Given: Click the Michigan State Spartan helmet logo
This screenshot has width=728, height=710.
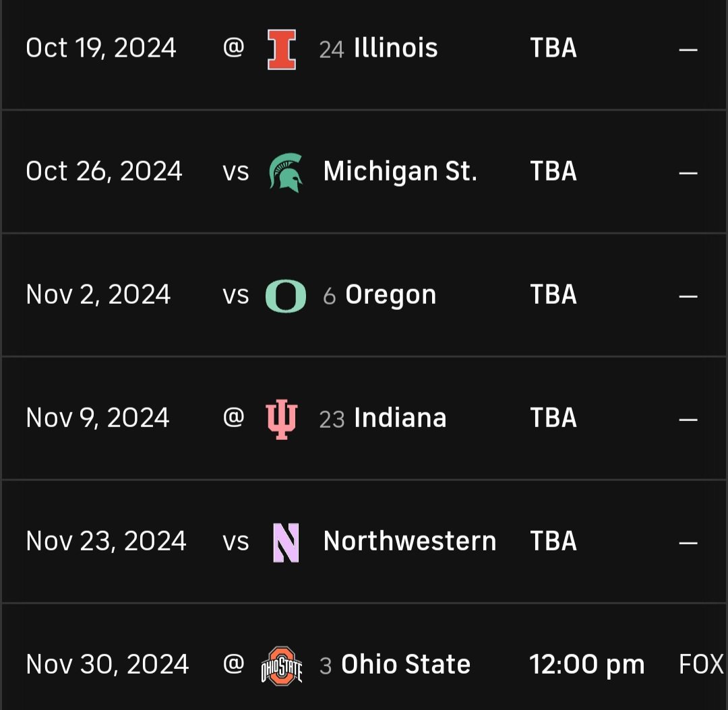Looking at the screenshot, I should [x=286, y=172].
